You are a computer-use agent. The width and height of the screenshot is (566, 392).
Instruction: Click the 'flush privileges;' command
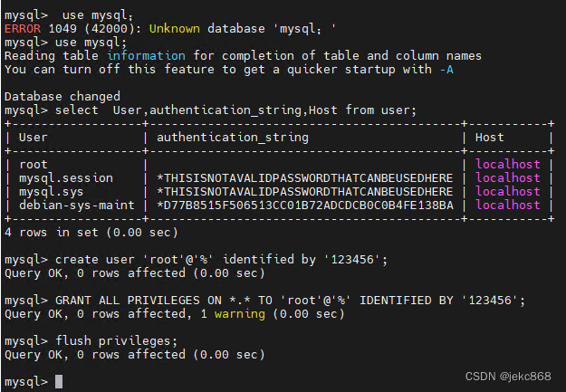pos(116,341)
